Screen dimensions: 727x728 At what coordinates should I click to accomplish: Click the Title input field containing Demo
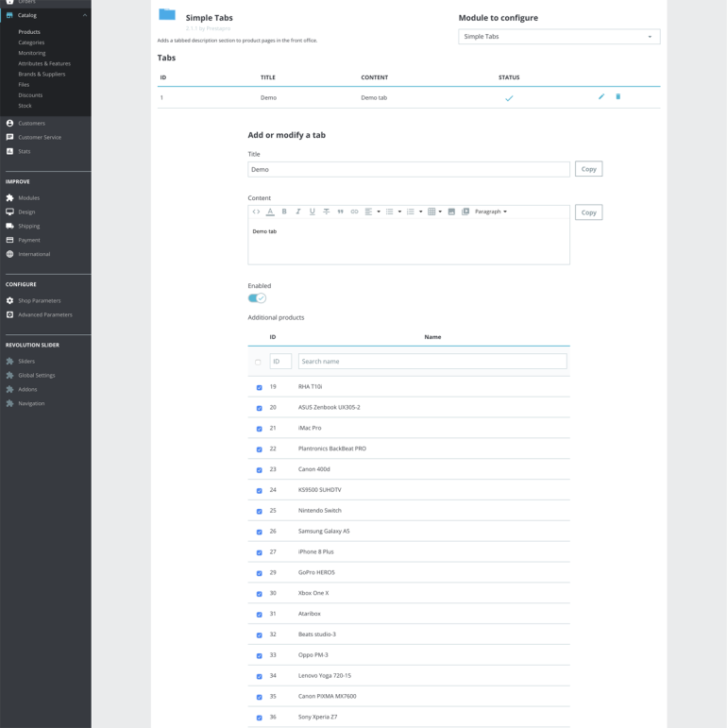409,169
